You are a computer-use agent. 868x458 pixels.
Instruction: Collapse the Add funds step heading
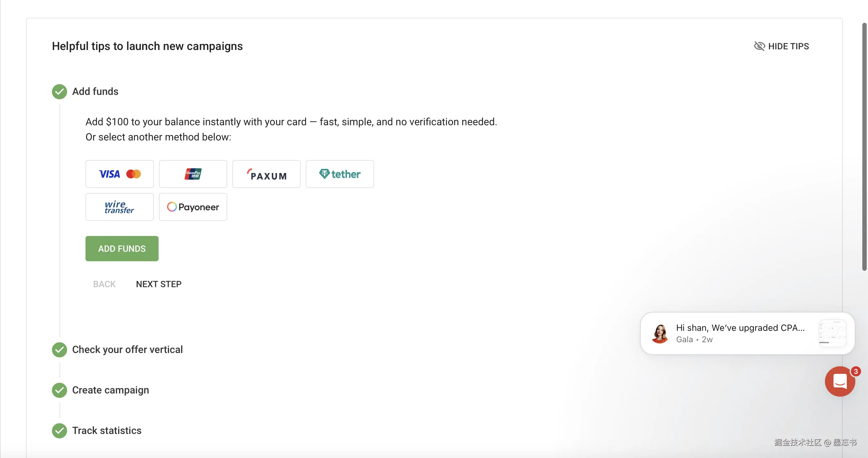[95, 92]
